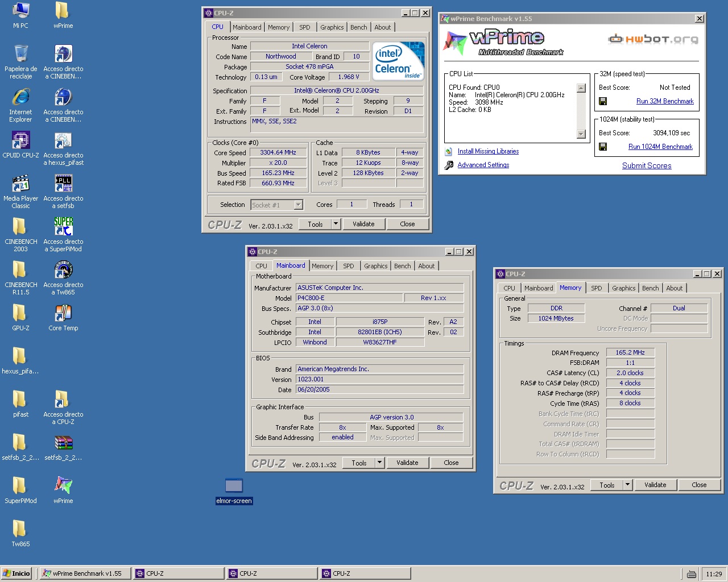This screenshot has height=582, width=728.
Task: Launch Acceso directo a setfsb shortcut
Action: point(63,191)
